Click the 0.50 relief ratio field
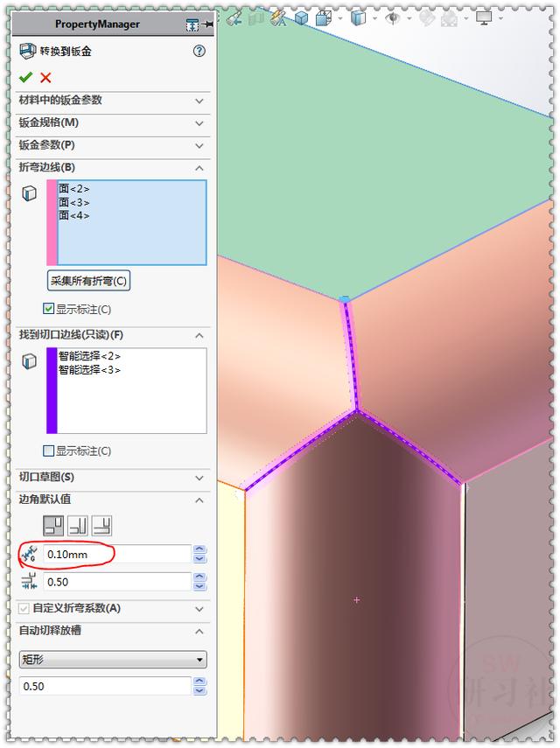The image size is (560, 748). click(x=105, y=686)
